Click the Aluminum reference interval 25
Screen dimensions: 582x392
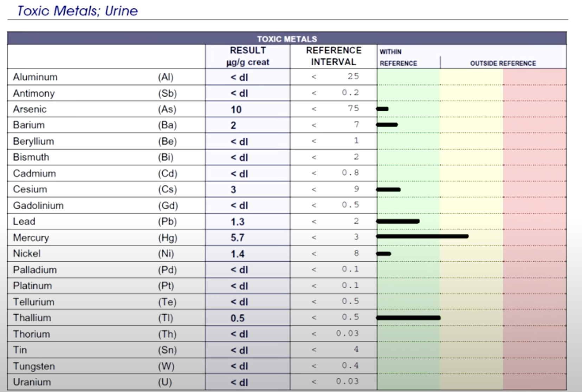pos(353,76)
